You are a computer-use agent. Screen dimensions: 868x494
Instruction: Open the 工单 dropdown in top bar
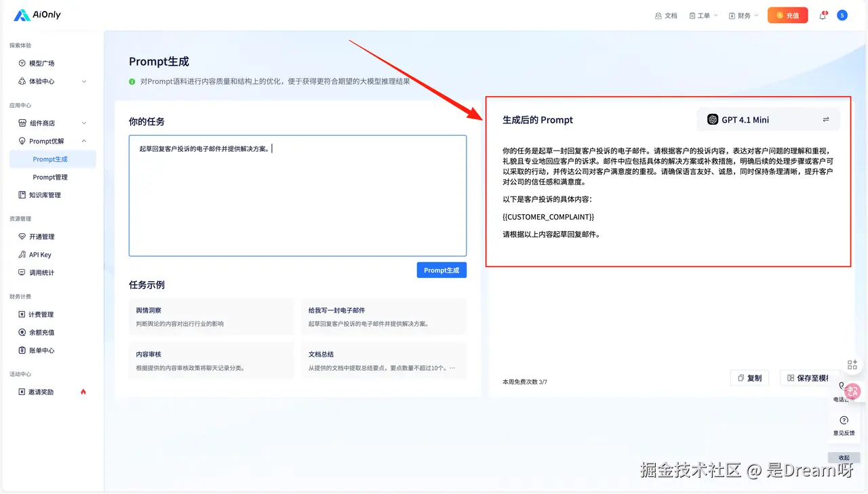point(703,16)
